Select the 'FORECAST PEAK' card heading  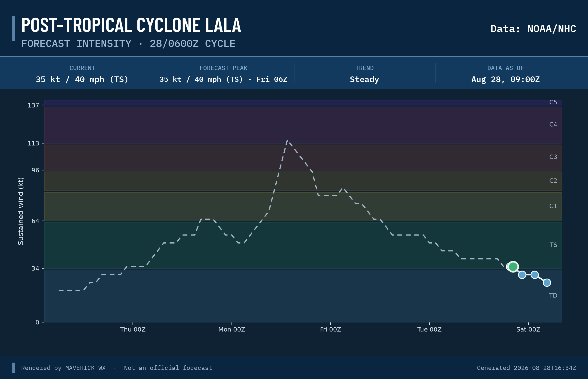[223, 68]
